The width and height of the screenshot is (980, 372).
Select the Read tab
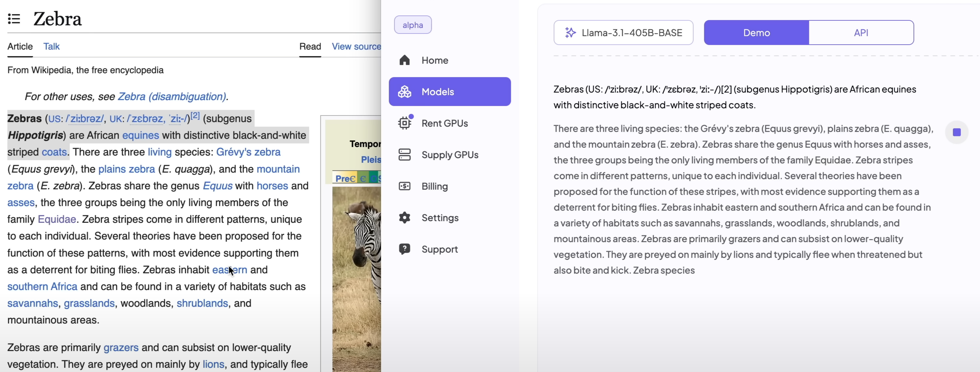[x=310, y=46]
